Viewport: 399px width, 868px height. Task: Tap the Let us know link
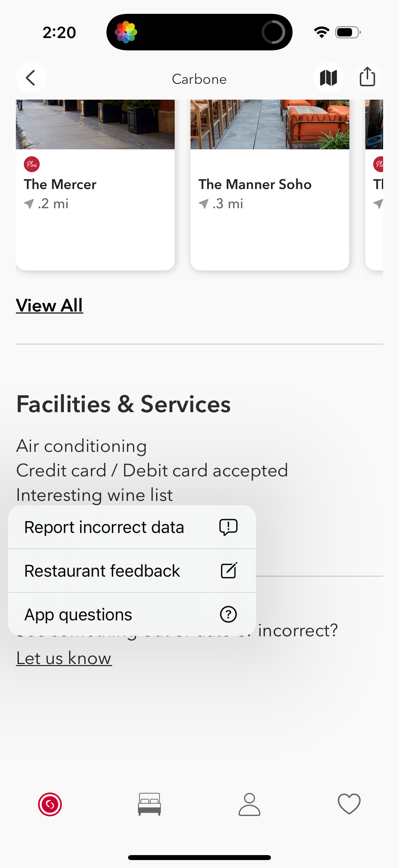pyautogui.click(x=64, y=658)
